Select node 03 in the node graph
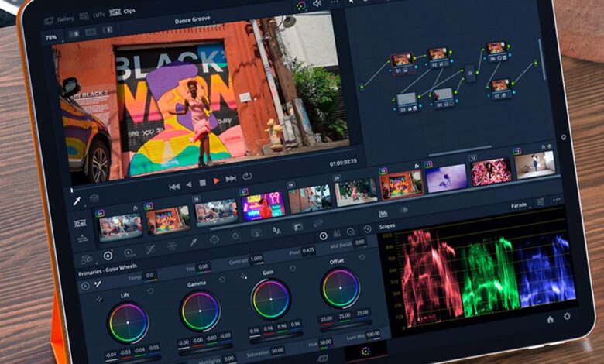 click(407, 102)
